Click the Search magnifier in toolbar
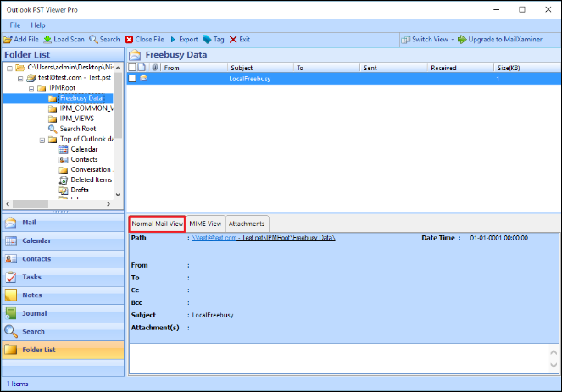 (93, 40)
